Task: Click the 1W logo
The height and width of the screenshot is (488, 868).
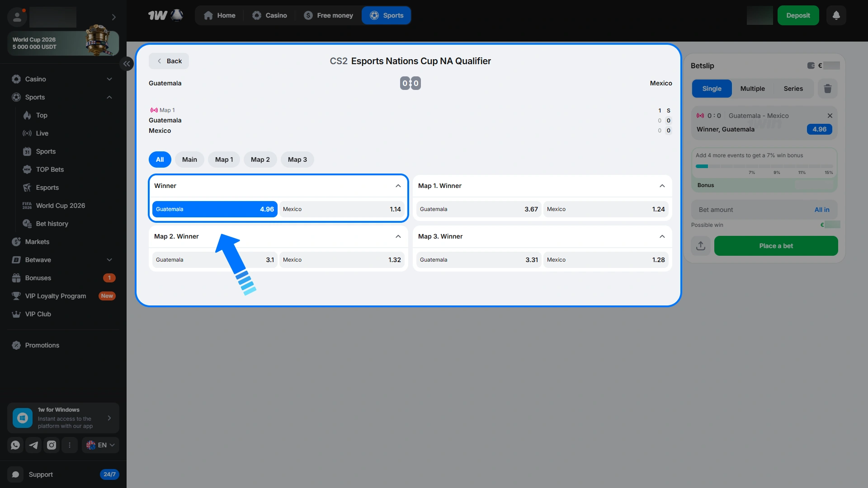Action: tap(165, 15)
